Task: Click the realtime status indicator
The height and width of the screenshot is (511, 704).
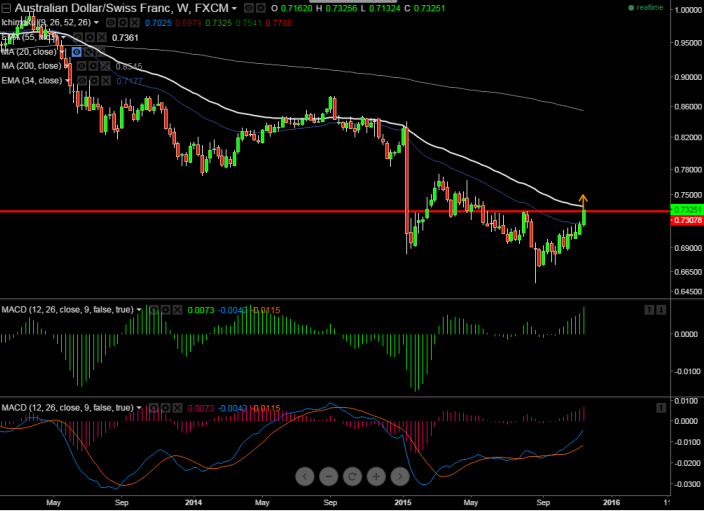Action: point(646,8)
